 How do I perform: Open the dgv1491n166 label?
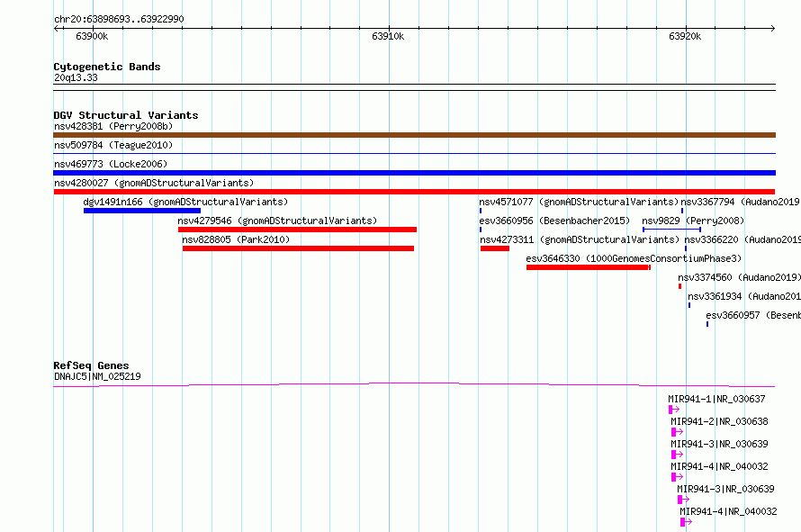click(x=185, y=202)
